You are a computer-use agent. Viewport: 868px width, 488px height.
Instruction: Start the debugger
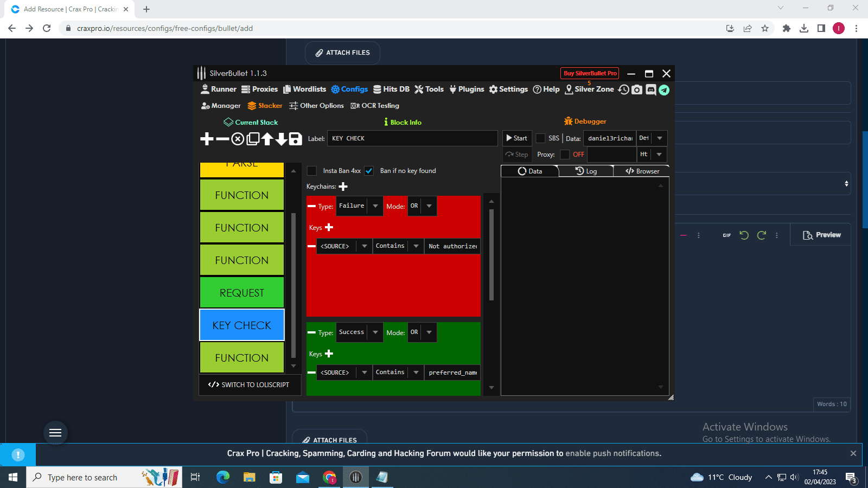pyautogui.click(x=517, y=138)
